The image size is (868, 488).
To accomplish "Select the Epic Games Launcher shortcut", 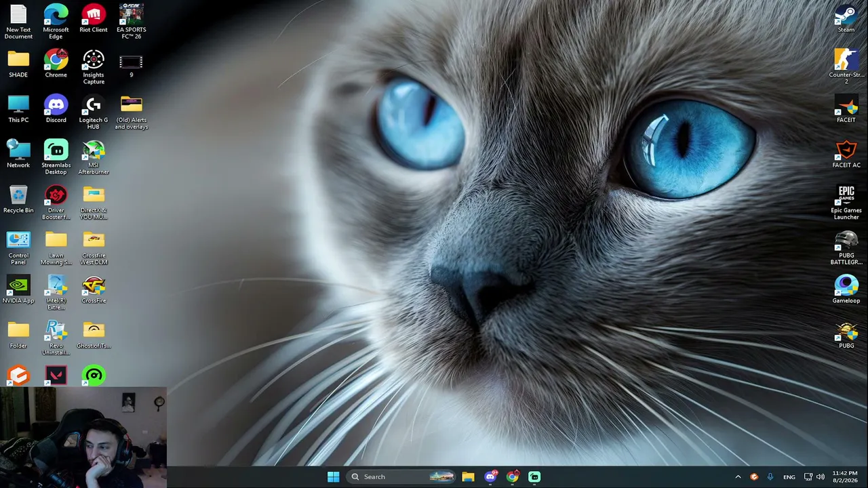I will tap(846, 203).
